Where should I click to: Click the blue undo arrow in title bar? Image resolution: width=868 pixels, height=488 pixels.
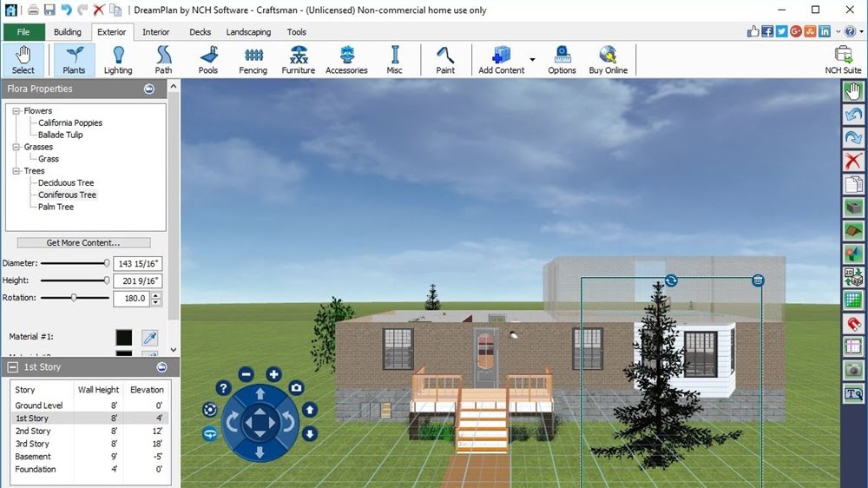point(67,10)
